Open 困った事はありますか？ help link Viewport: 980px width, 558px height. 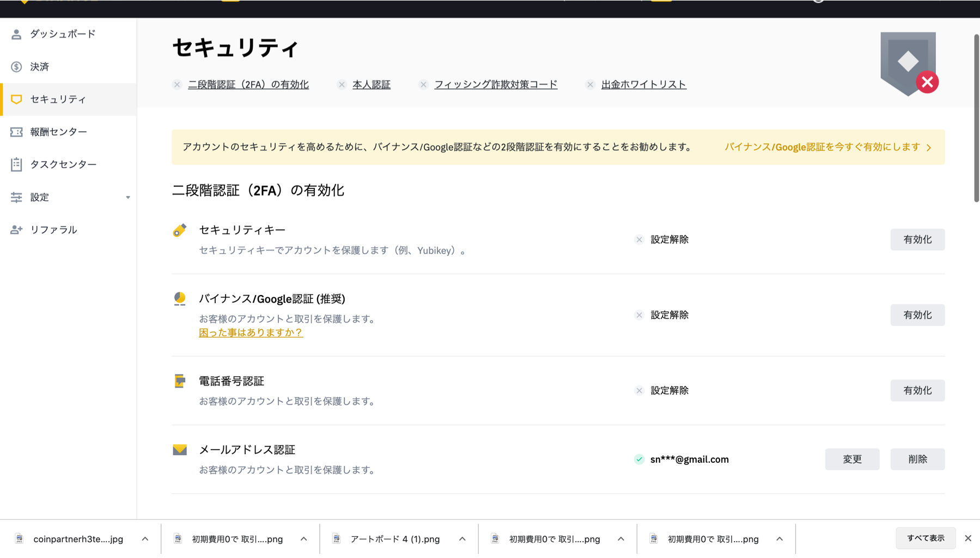251,333
